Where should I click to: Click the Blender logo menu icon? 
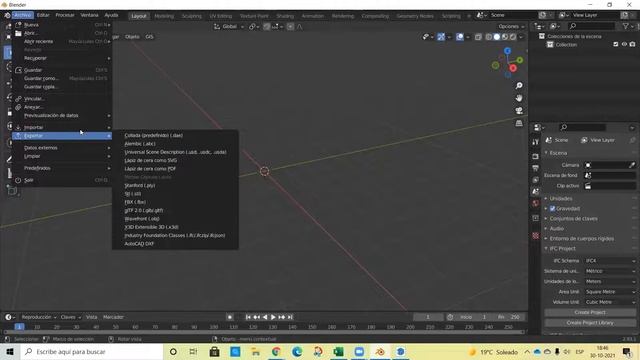7,16
